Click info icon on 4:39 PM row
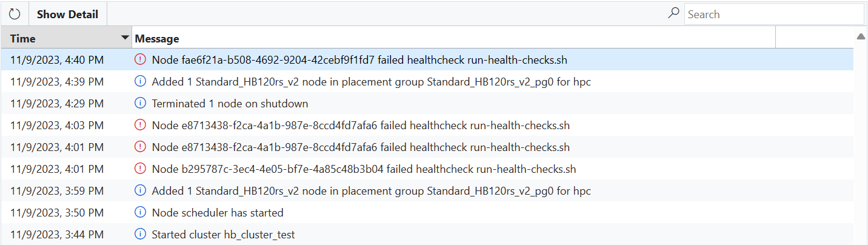Image resolution: width=868 pixels, height=245 pixels. tap(141, 82)
